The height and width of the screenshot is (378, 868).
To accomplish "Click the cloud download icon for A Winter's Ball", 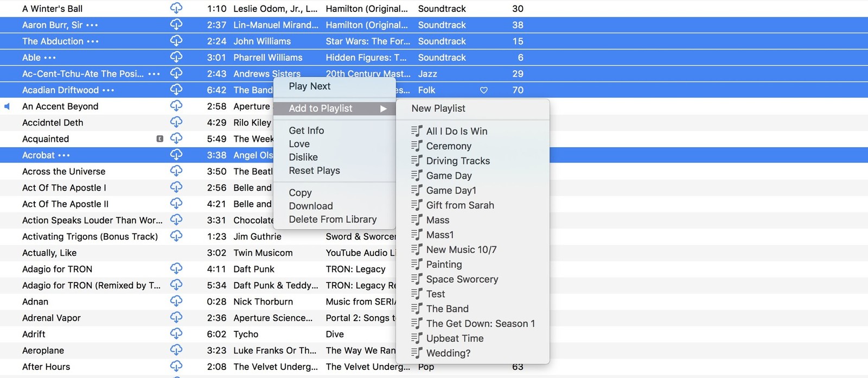I will 176,8.
